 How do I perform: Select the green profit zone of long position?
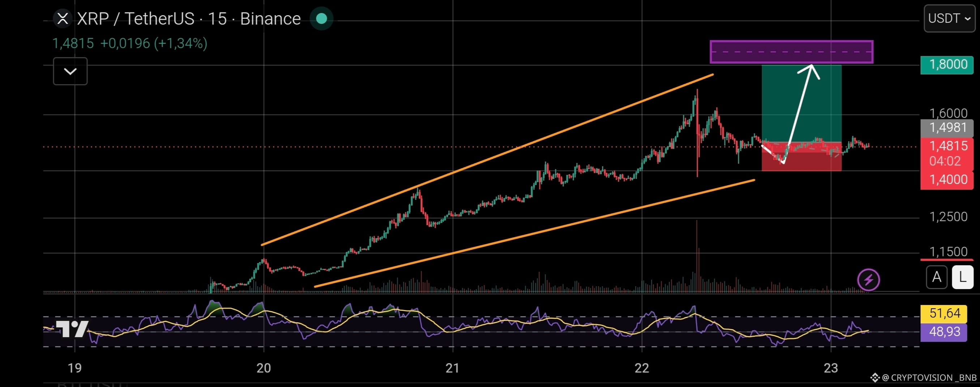click(801, 103)
